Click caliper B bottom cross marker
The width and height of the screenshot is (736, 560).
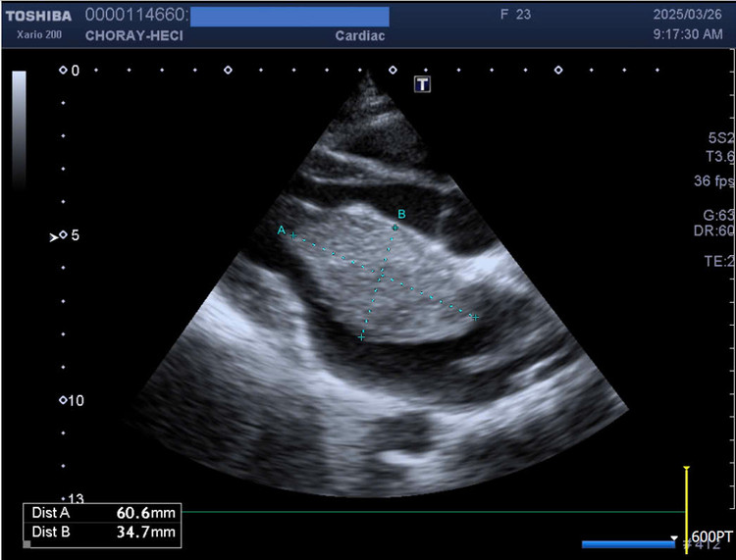click(x=361, y=336)
